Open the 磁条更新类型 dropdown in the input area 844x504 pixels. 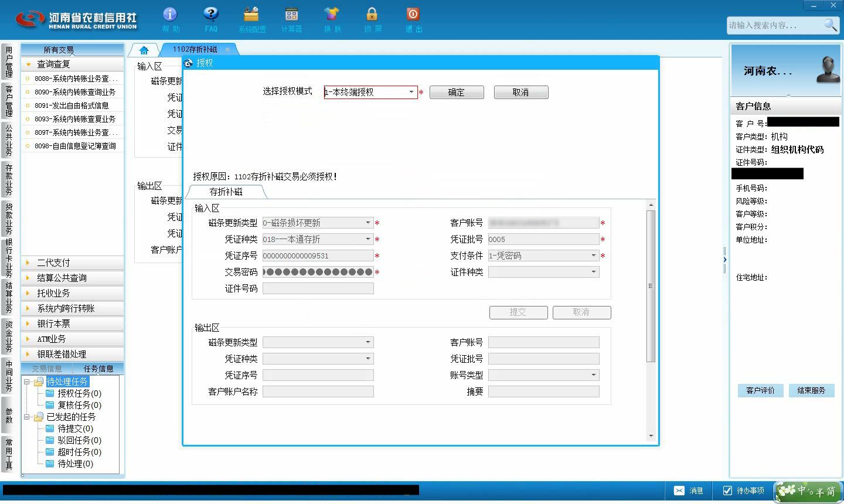pos(368,223)
